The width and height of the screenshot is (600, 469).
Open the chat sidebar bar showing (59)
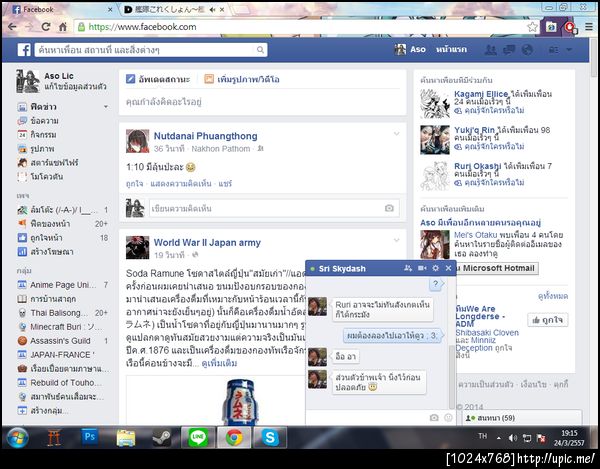pos(523,418)
